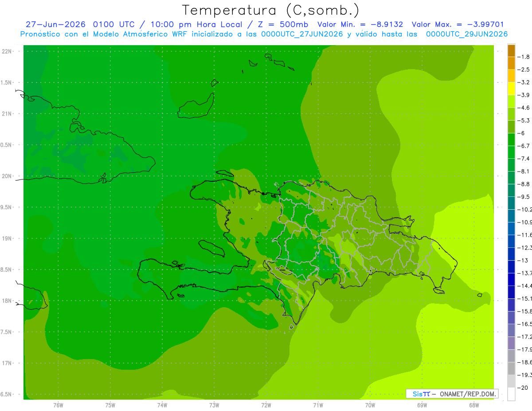
Task: Click the blue swatch between -13 and -13.7
Action: [511, 266]
